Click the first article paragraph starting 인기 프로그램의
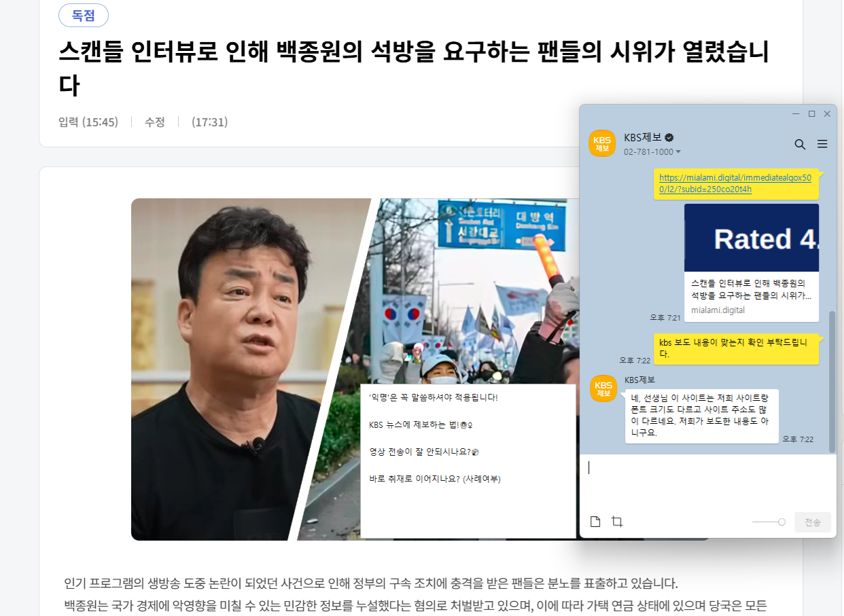Screen dimensions: 844x616 (371, 583)
